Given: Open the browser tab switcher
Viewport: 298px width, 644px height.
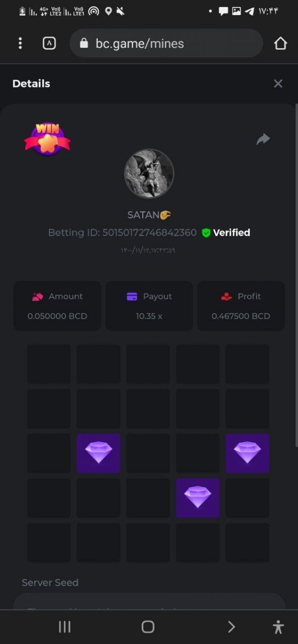Looking at the screenshot, I should pyautogui.click(x=49, y=43).
